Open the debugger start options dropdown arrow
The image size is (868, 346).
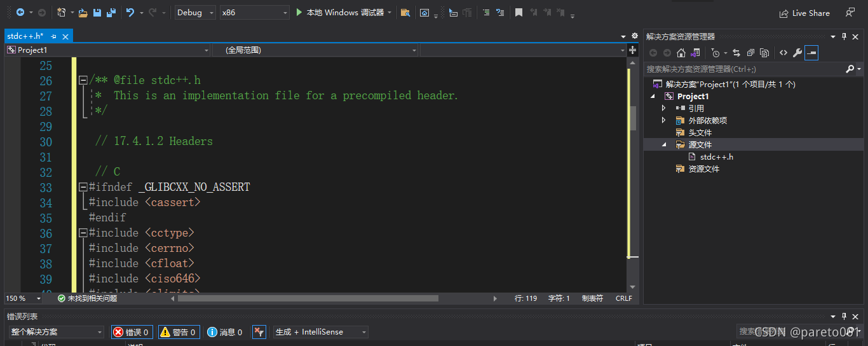click(389, 13)
